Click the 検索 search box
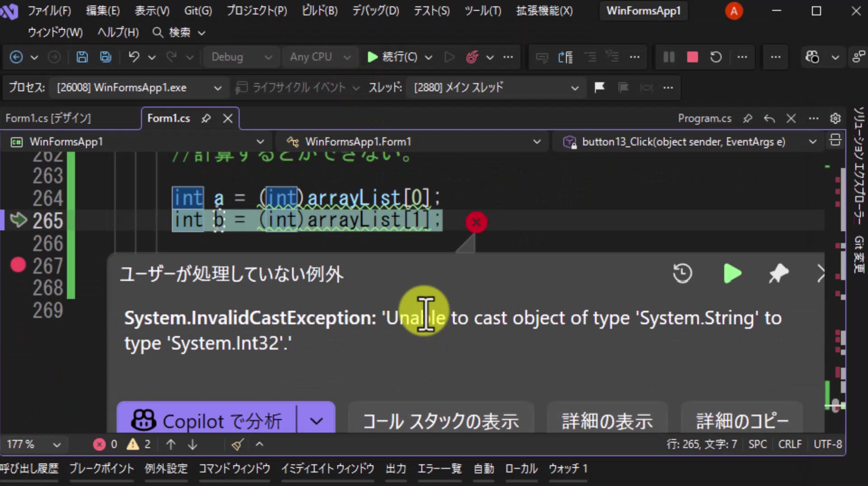The image size is (868, 486). click(179, 33)
